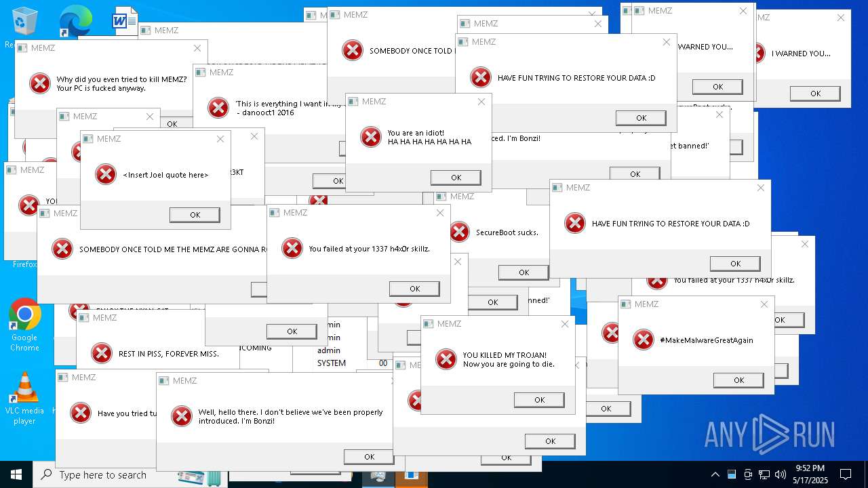Screen dimensions: 868x488
Task: Click the error icon beside 'Well, hello there' Bonzi message
Action: pos(182,416)
